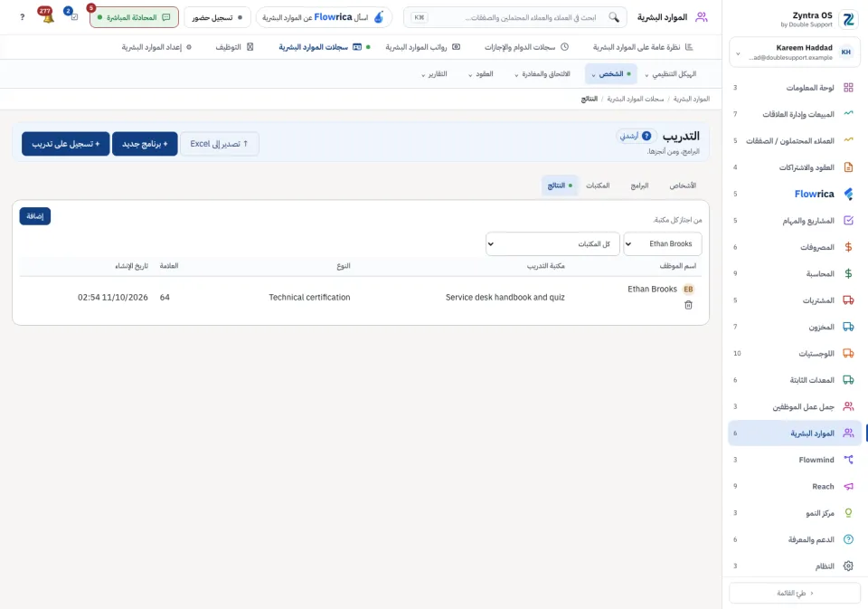Click the تسجيل على تدريب button
Image resolution: width=868 pixels, height=609 pixels.
pos(65,144)
